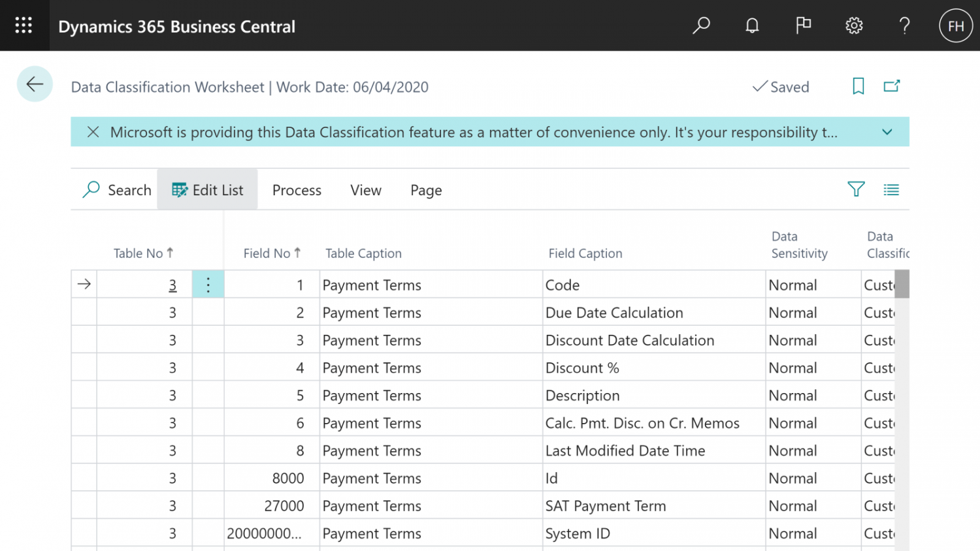
Task: Open the Process menu
Action: pyautogui.click(x=297, y=190)
